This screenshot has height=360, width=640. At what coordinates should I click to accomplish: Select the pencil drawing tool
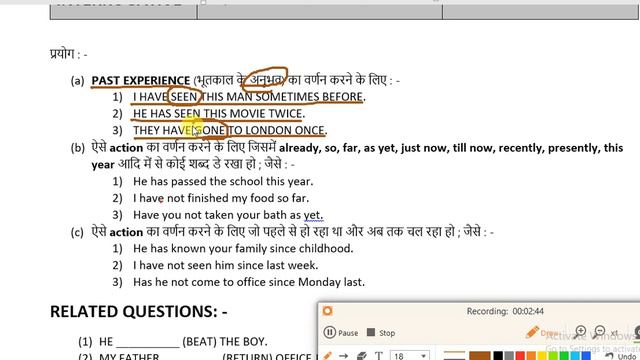coord(327,356)
